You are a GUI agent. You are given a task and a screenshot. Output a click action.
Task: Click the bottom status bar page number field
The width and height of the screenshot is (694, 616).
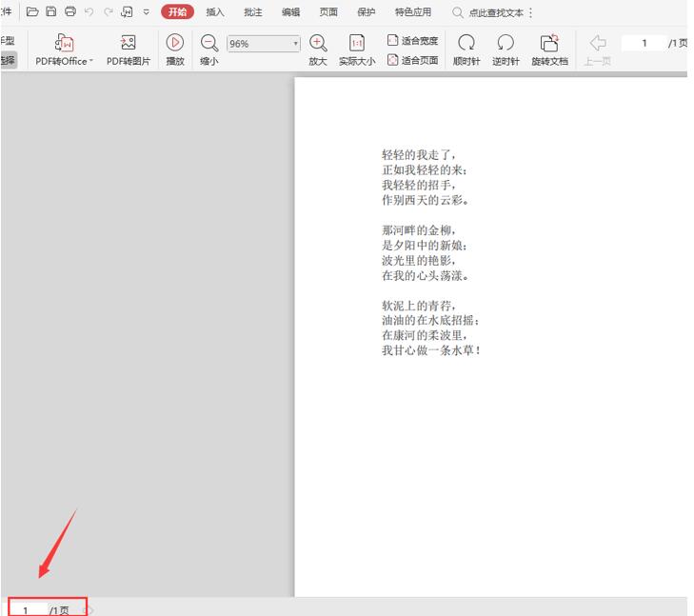(x=29, y=610)
